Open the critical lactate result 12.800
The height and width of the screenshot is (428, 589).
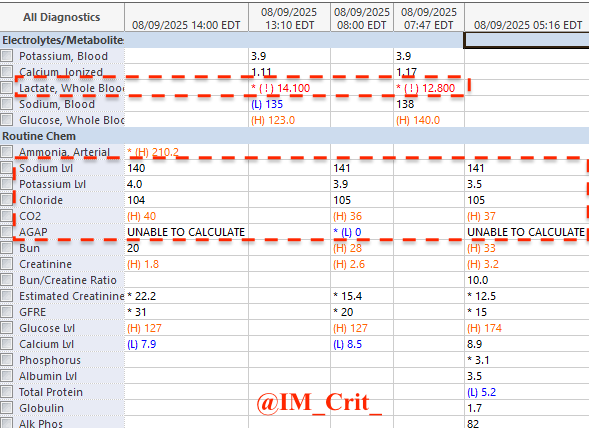426,88
